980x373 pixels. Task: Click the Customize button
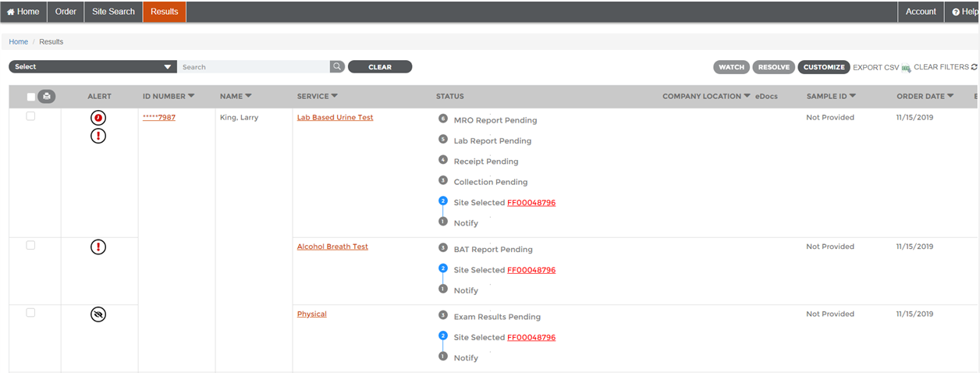click(x=824, y=67)
